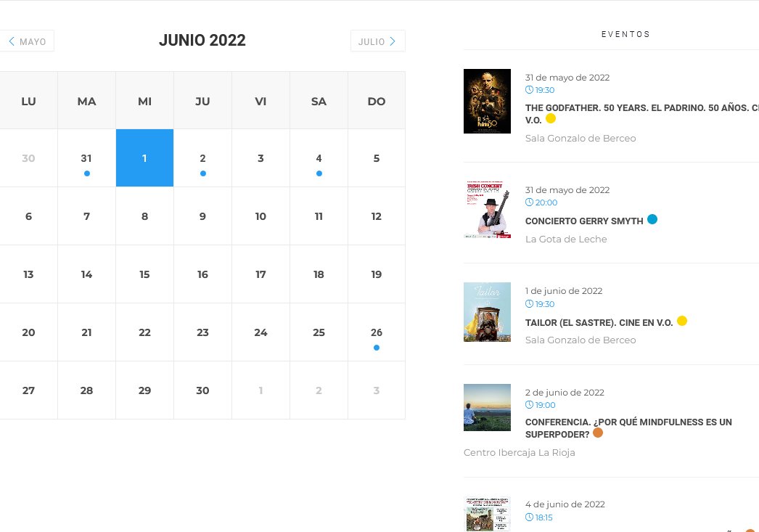The height and width of the screenshot is (532, 759).
Task: Select June 19 in the calendar
Action: (377, 274)
